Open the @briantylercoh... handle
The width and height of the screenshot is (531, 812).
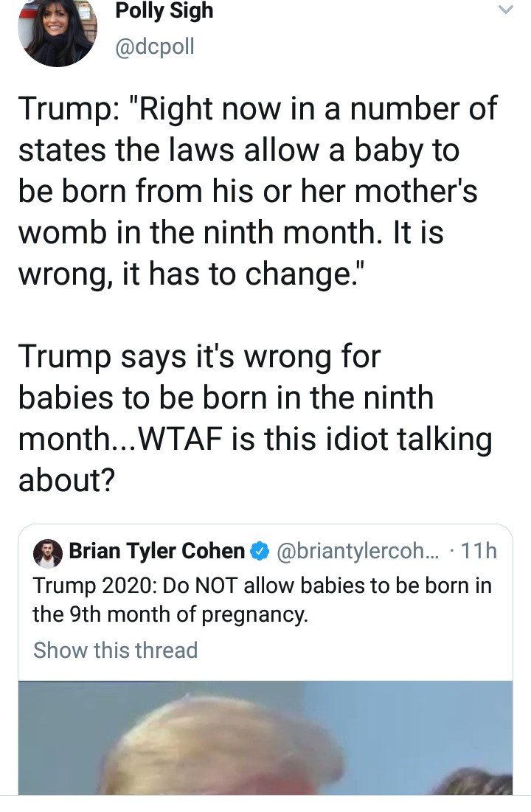(x=358, y=552)
